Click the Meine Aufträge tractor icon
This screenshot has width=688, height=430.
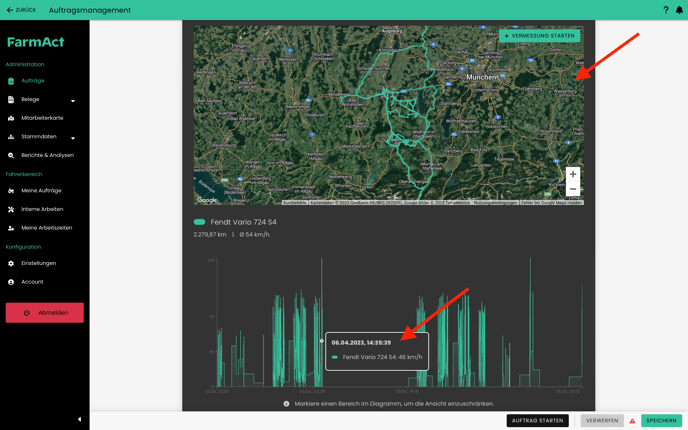11,191
